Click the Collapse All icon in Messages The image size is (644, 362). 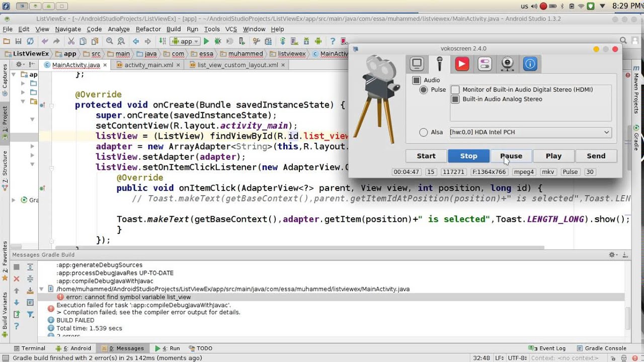[x=30, y=279]
